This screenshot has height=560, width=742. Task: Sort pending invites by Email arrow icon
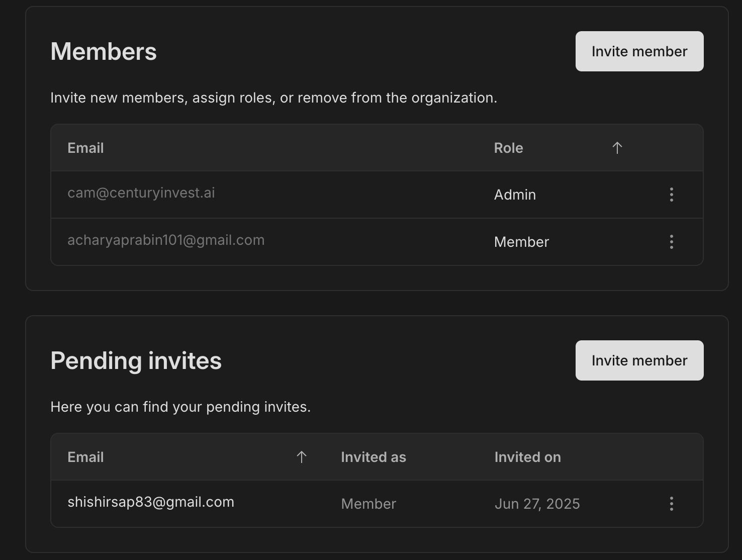coord(301,457)
